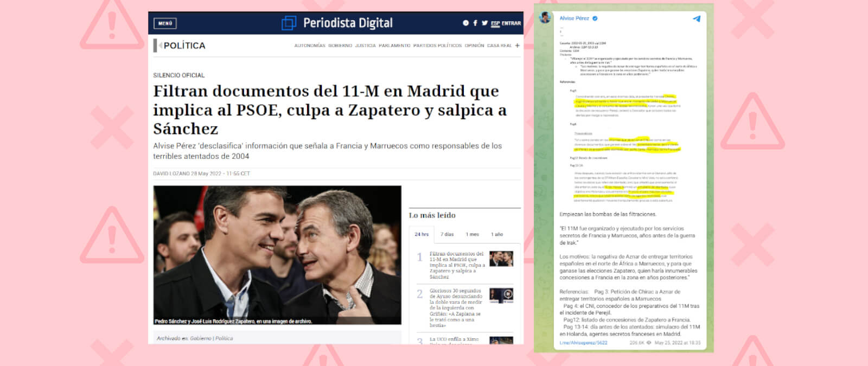Open most-read story 1 about 11-M documents

pyautogui.click(x=457, y=265)
